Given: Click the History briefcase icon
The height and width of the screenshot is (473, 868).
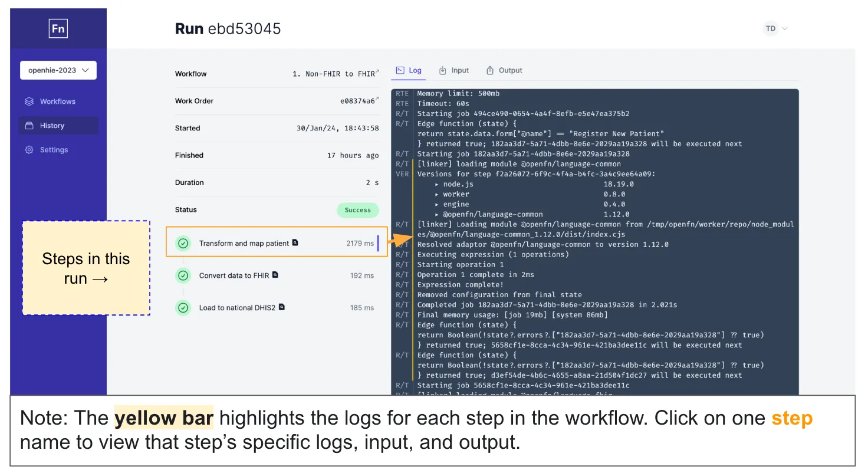Looking at the screenshot, I should click(x=29, y=126).
